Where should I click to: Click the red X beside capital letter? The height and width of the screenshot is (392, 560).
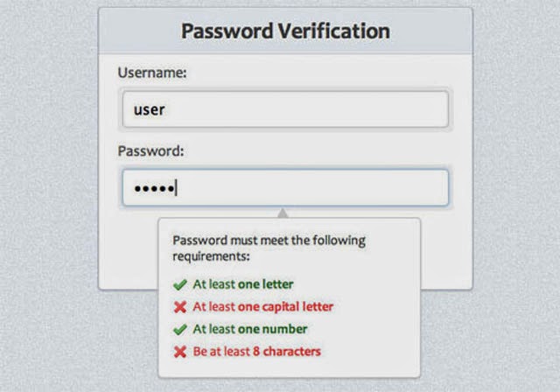pos(180,307)
